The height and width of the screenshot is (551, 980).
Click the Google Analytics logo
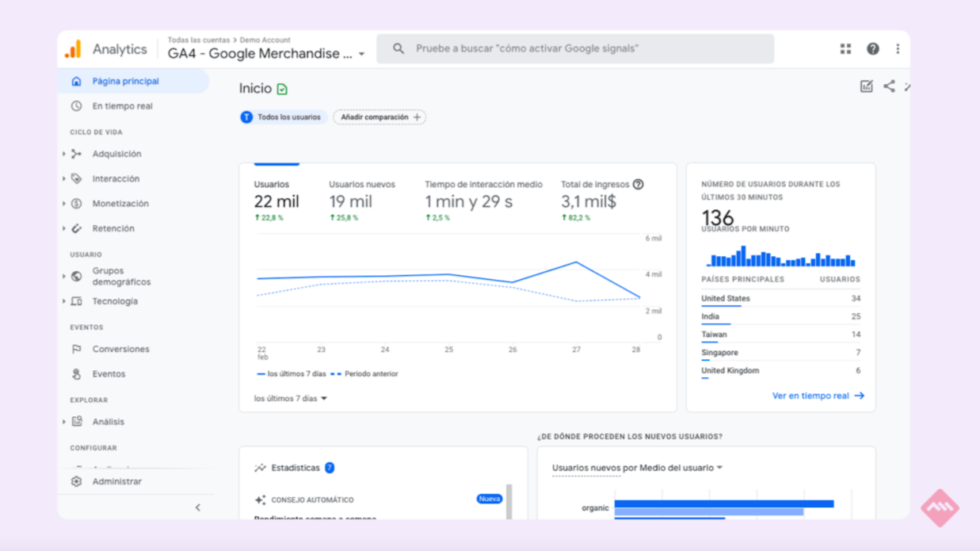[x=73, y=49]
